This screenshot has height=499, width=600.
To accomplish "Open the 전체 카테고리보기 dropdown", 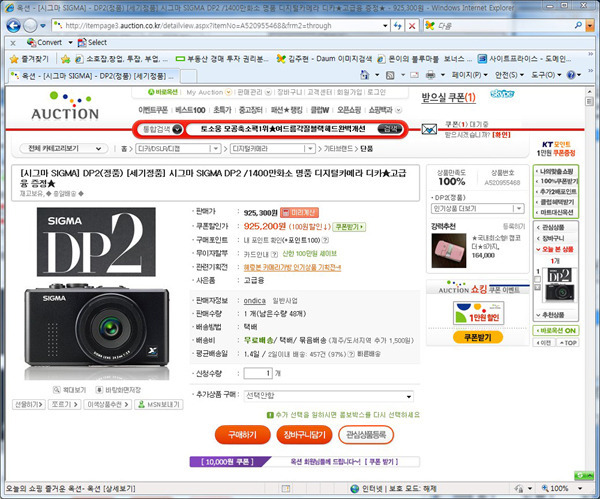I will pyautogui.click(x=63, y=148).
